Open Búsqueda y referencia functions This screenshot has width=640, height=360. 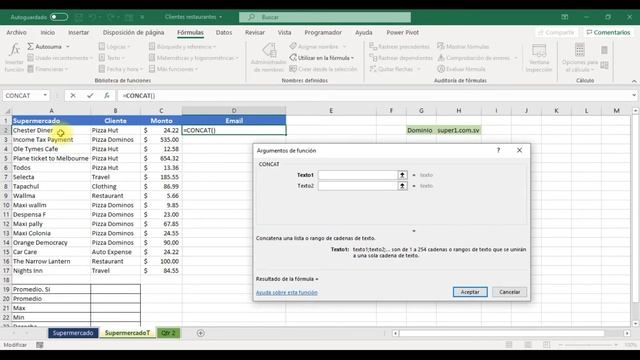182,47
